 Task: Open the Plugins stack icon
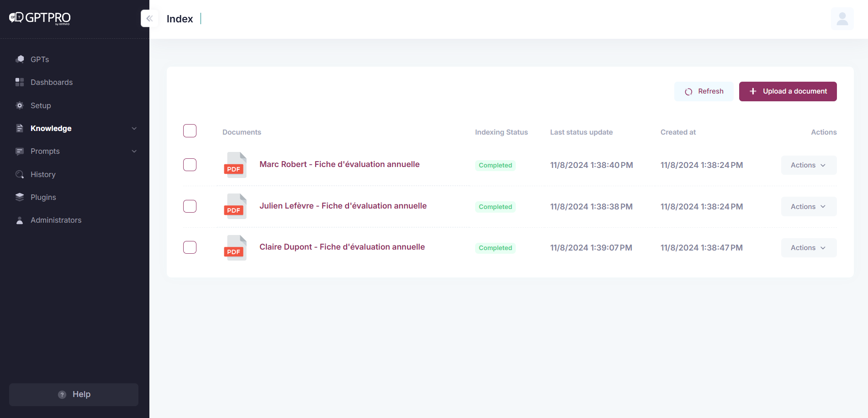coord(20,197)
